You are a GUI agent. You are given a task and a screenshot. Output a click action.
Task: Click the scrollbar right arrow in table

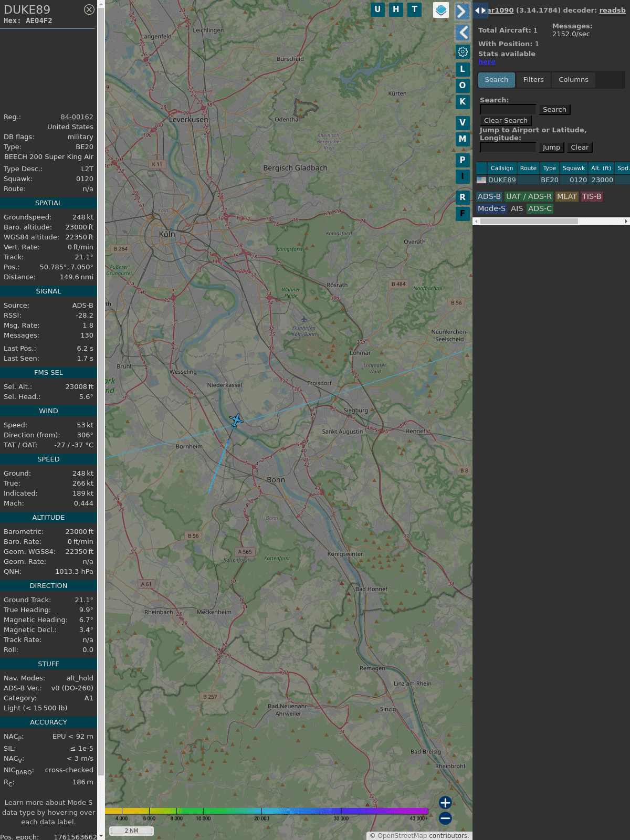(626, 221)
